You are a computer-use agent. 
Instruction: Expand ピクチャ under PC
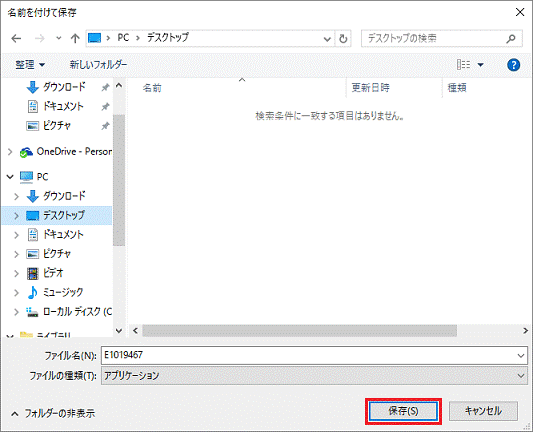[x=16, y=254]
